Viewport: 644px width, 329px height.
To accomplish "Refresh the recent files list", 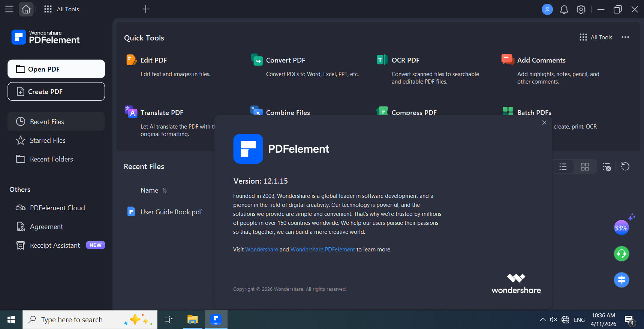I will pos(625,166).
